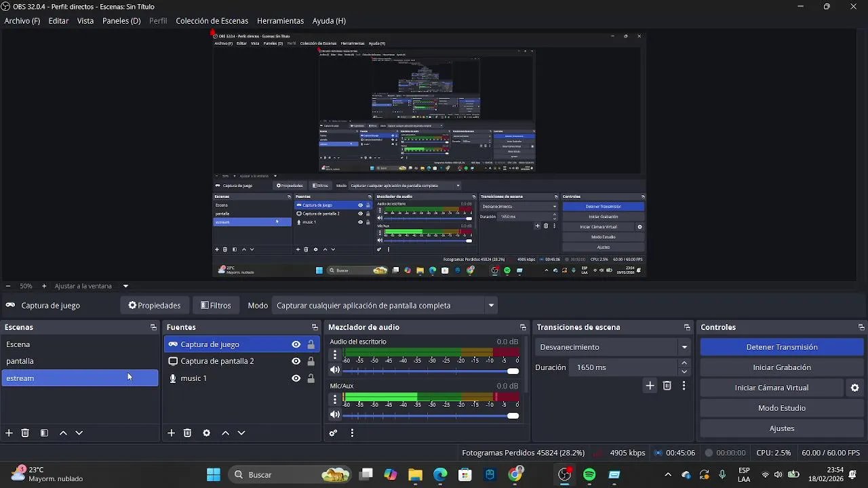
Task: Start virtual camera with Iniciar Cámara Virtual
Action: [x=772, y=388]
